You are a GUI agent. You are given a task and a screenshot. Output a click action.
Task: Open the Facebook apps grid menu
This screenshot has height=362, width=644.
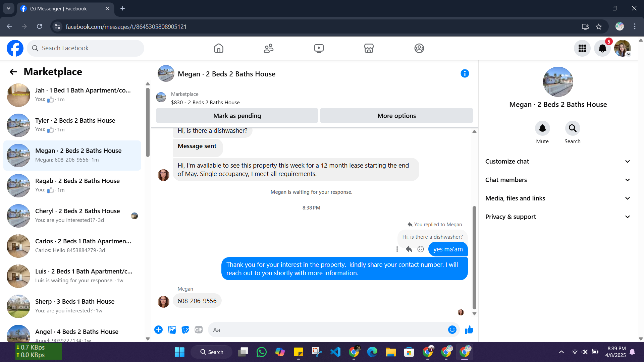(x=582, y=48)
